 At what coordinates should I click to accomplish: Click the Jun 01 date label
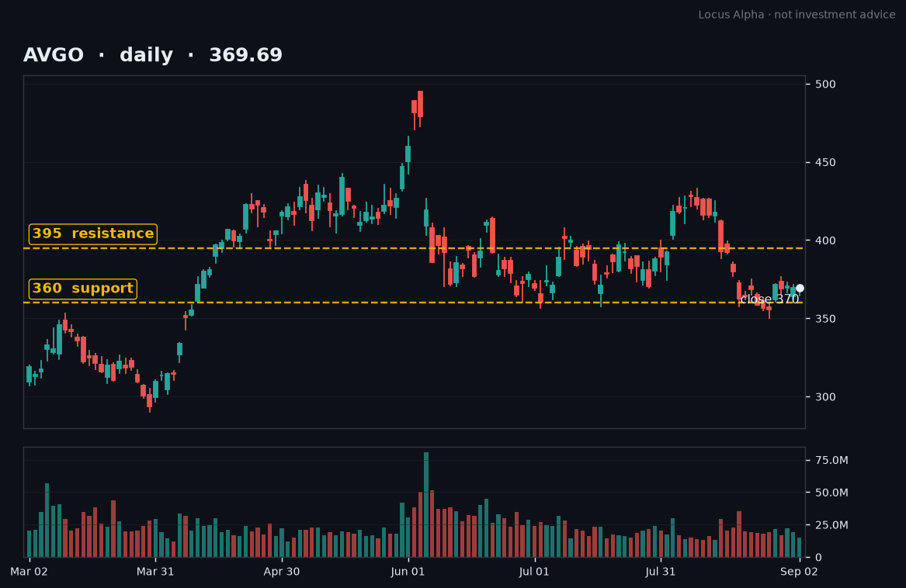[x=408, y=572]
